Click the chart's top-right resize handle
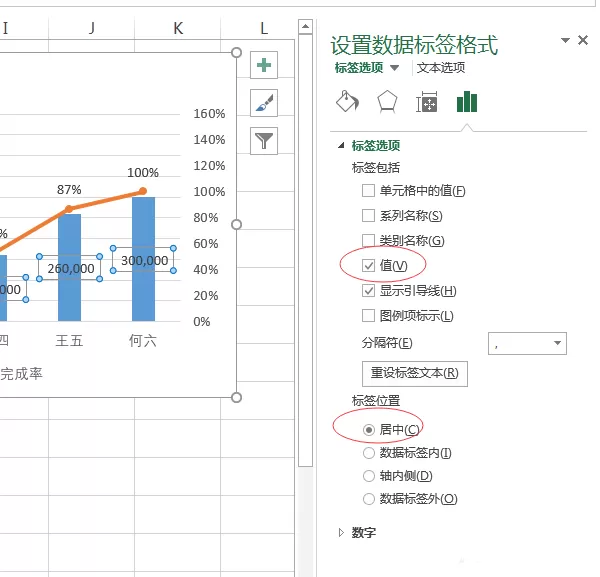 tap(236, 52)
